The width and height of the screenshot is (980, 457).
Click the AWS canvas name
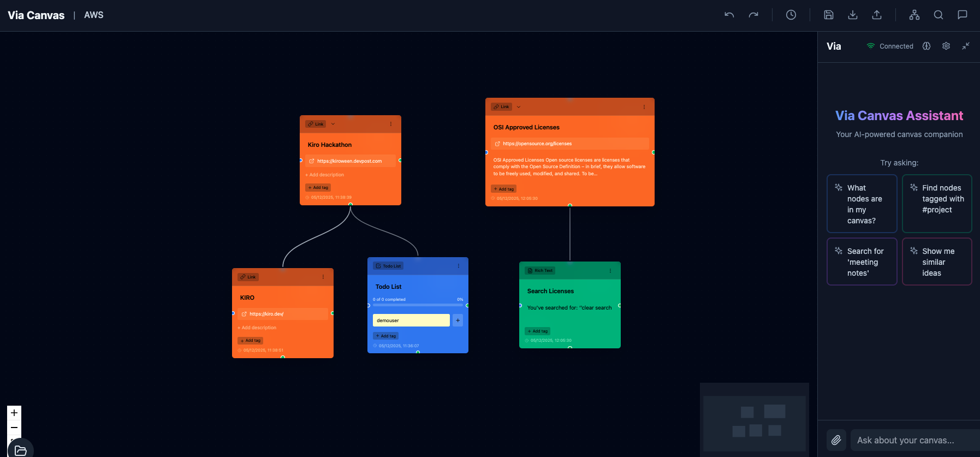[x=94, y=15]
